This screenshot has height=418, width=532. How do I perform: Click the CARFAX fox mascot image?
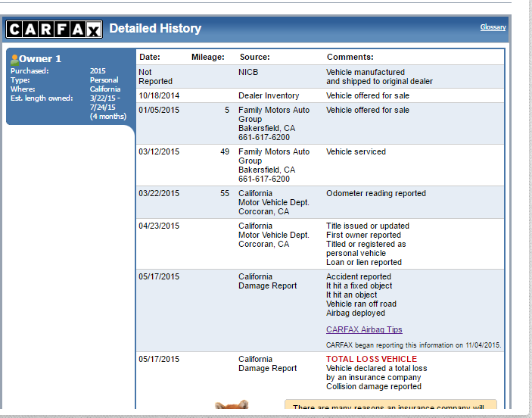tap(231, 406)
